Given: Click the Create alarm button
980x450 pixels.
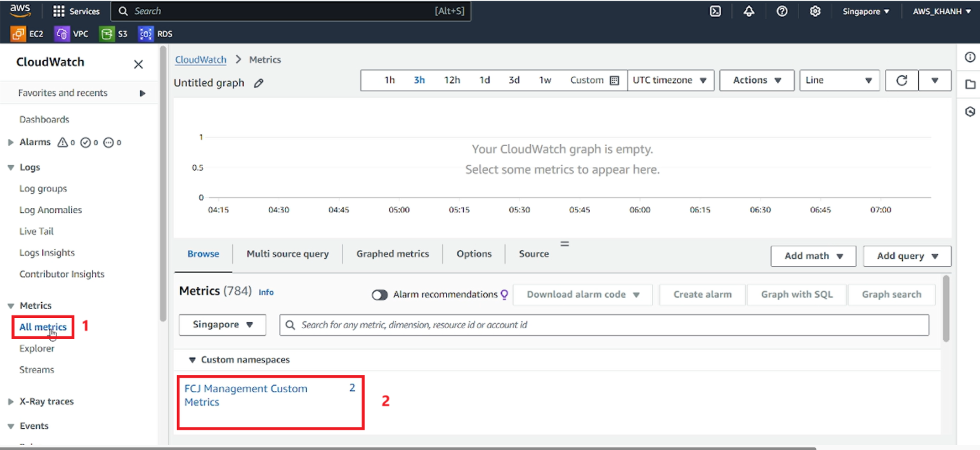Looking at the screenshot, I should (x=702, y=294).
